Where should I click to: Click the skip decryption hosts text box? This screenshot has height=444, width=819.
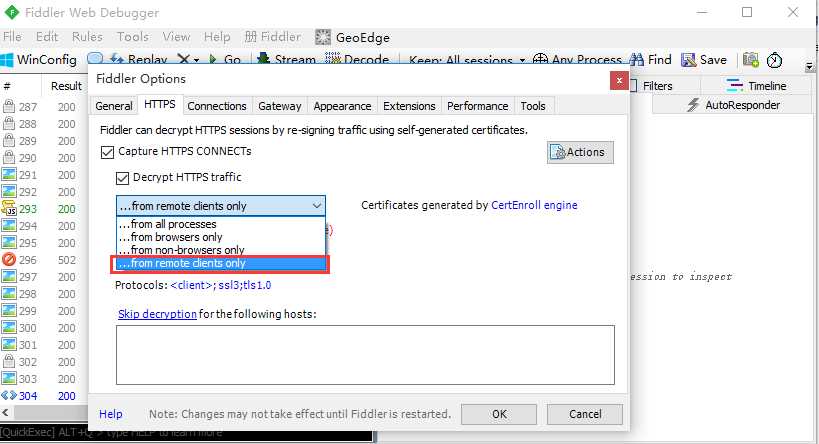(365, 355)
